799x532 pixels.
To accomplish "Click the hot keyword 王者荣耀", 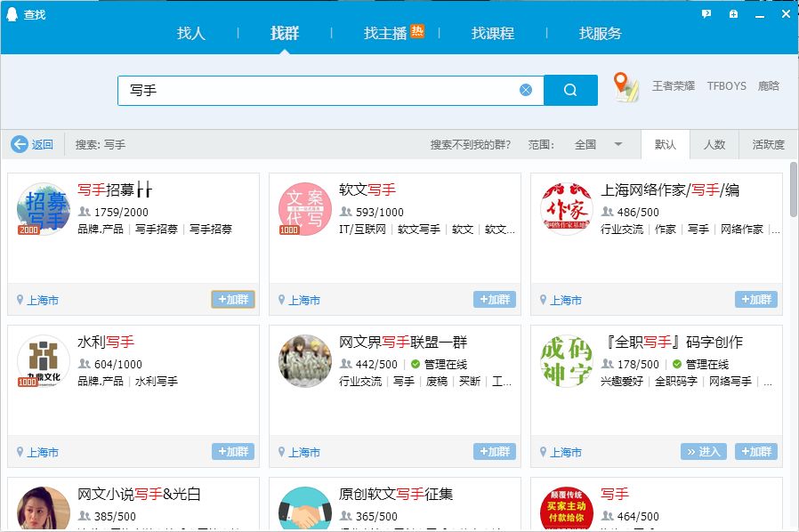I will (673, 86).
